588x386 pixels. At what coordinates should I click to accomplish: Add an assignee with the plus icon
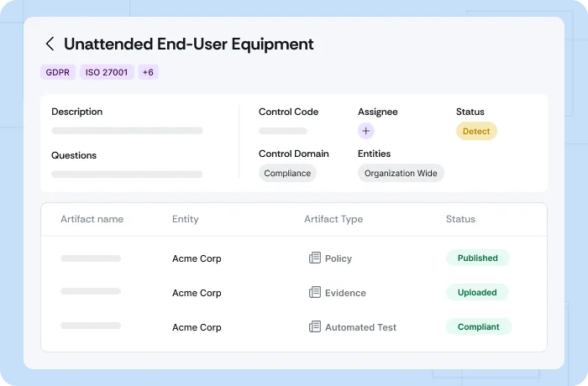tap(365, 131)
